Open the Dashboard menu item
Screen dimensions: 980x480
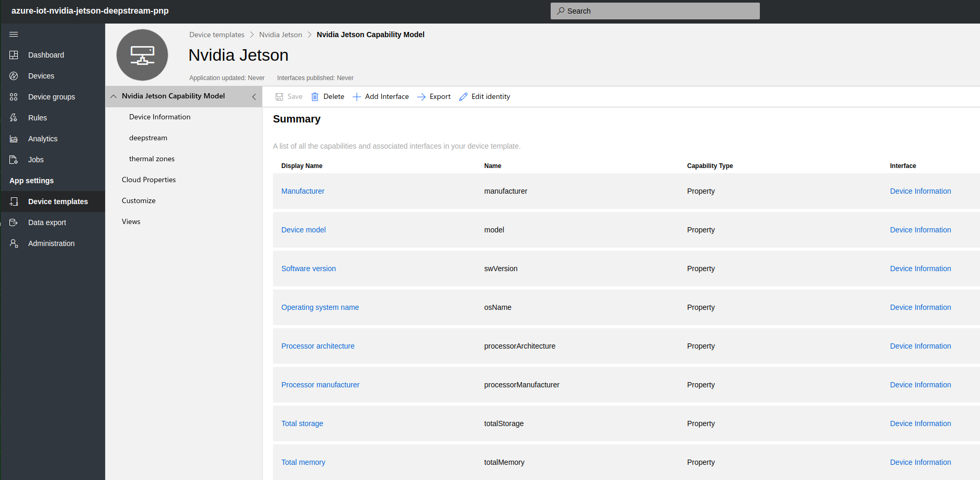point(46,55)
